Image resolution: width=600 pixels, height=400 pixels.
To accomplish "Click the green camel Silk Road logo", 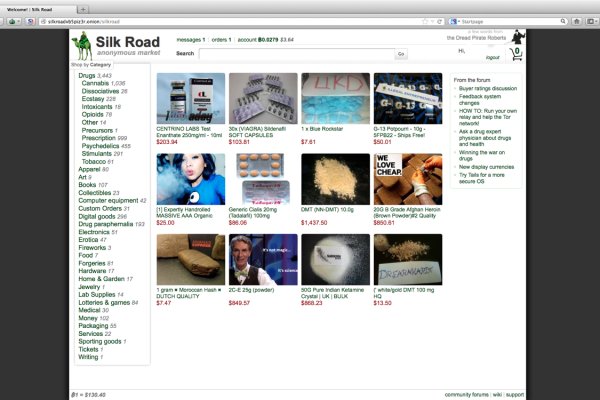I will (82, 46).
